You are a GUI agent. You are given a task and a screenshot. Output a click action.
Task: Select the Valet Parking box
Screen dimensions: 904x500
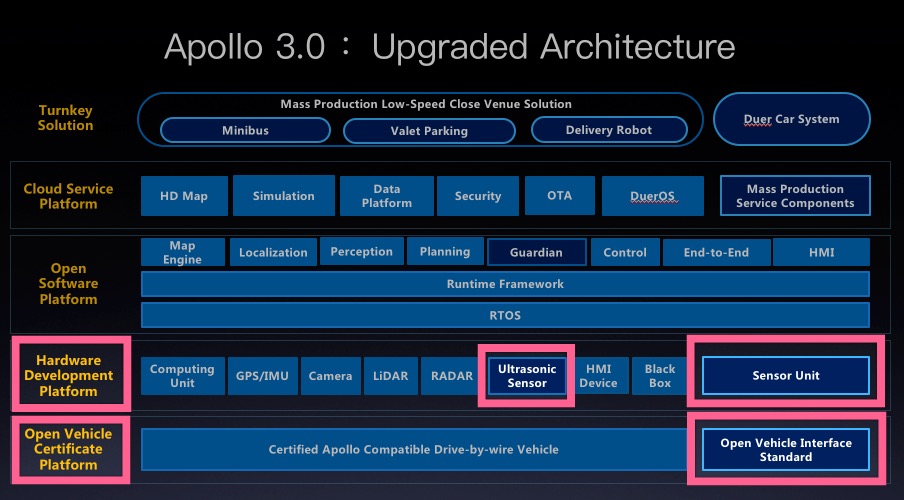[429, 131]
